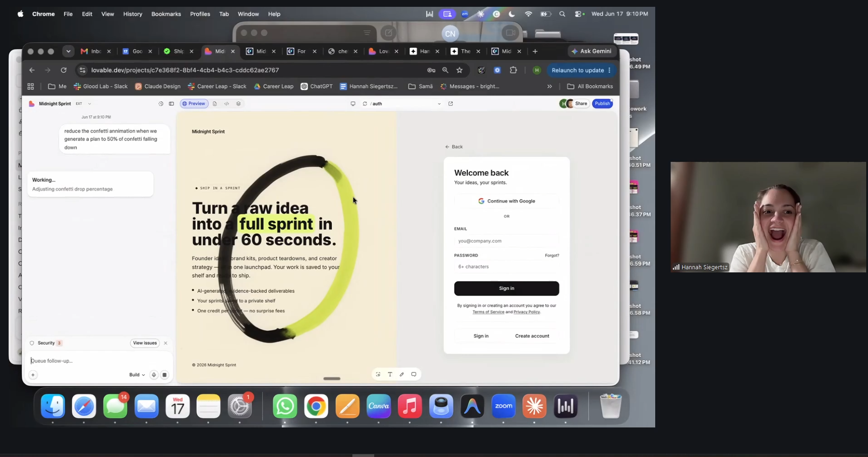Open the Bookmarks menu in menu bar

pyautogui.click(x=166, y=14)
